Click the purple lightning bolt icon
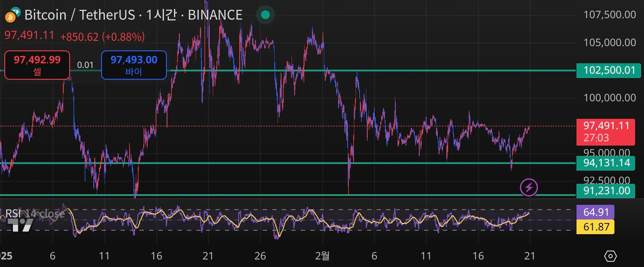The image size is (644, 267). (x=529, y=187)
